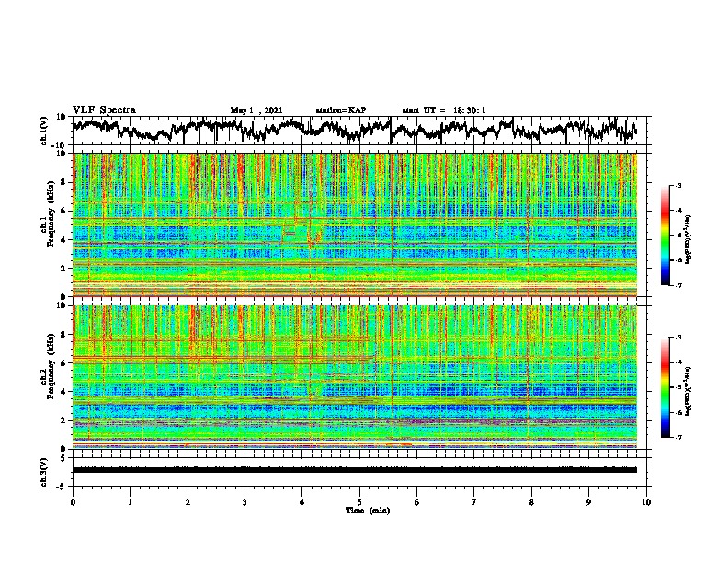Click the "5" tick on ch.3(V) axis
This screenshot has width=728, height=563.
click(x=63, y=458)
